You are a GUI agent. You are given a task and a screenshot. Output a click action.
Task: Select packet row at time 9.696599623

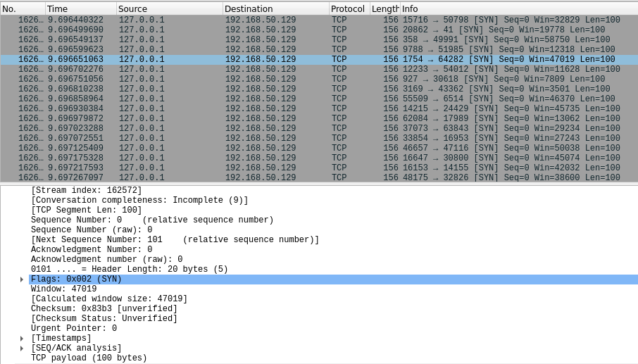click(319, 49)
